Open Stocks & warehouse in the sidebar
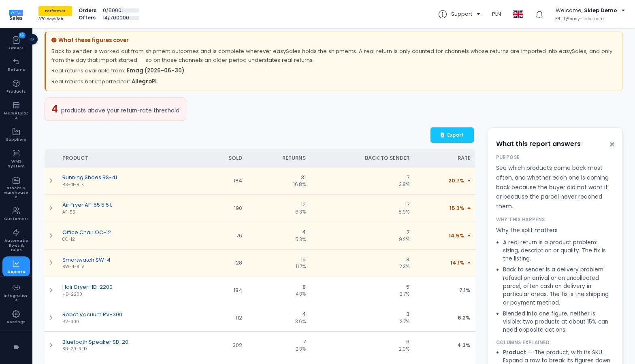This screenshot has width=635, height=364. [16, 187]
